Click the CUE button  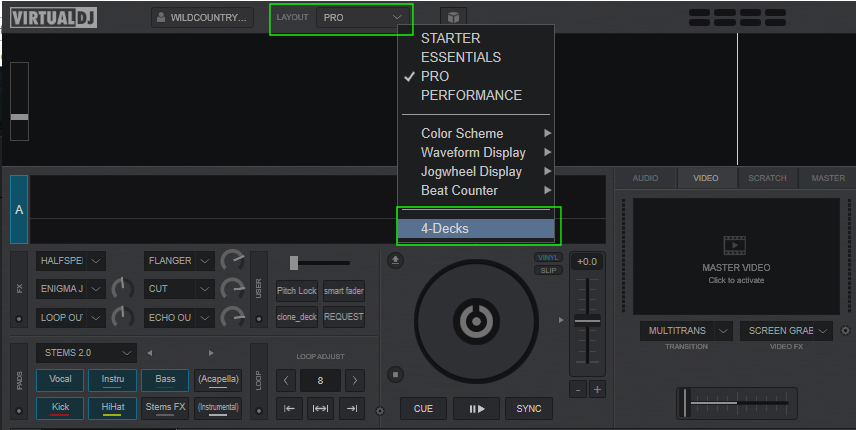click(x=423, y=409)
